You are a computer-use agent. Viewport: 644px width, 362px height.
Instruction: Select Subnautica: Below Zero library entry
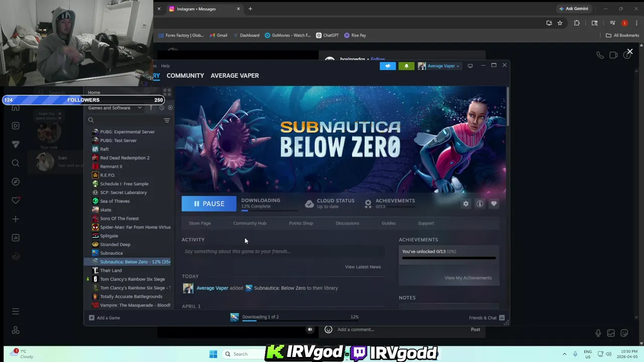pyautogui.click(x=128, y=261)
